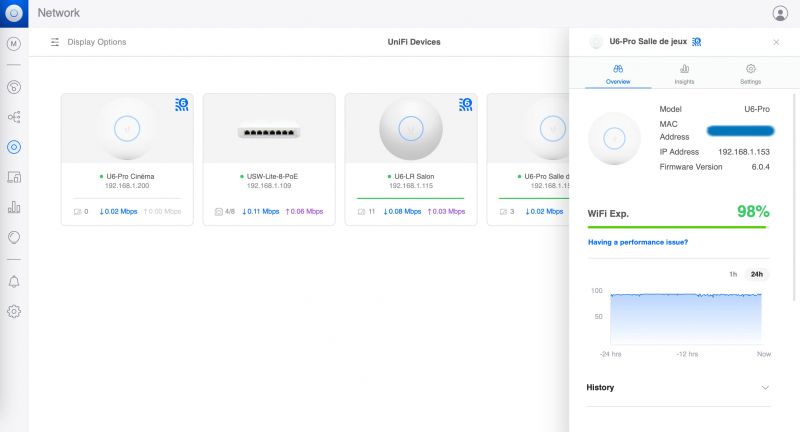This screenshot has width=800, height=432.
Task: Click the U6-Pro Salle de jeux panel title
Action: 648,41
